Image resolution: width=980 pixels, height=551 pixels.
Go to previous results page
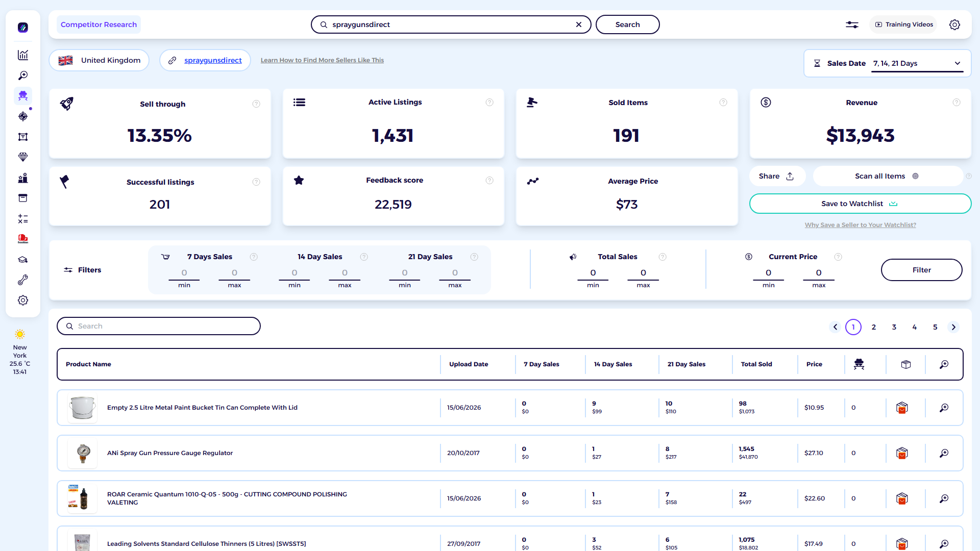pyautogui.click(x=835, y=327)
